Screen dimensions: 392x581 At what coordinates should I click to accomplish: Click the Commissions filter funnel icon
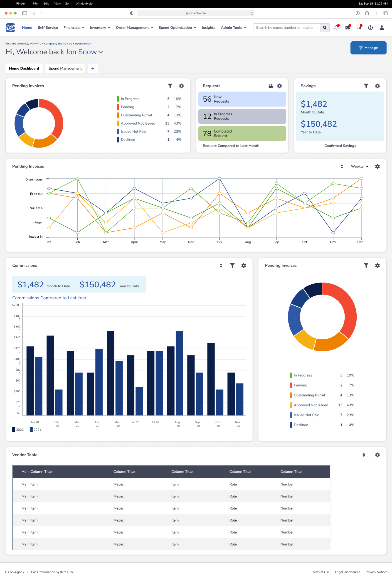click(x=232, y=265)
